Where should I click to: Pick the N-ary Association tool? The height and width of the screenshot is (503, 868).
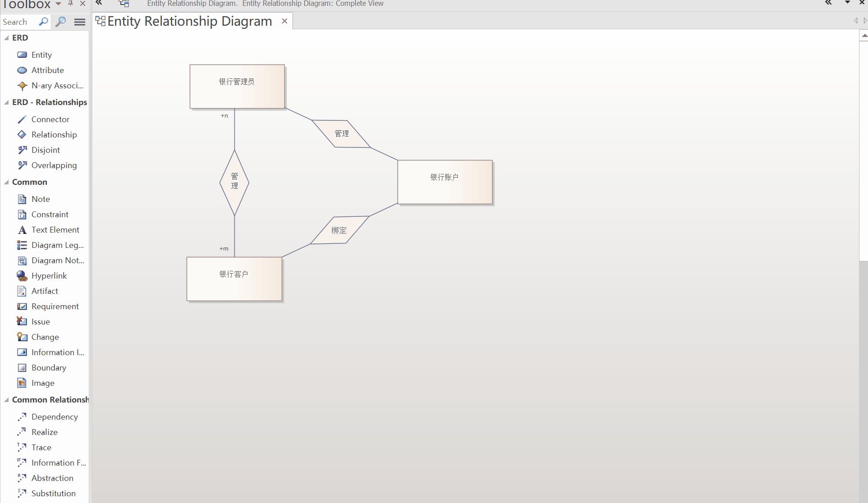(x=57, y=86)
